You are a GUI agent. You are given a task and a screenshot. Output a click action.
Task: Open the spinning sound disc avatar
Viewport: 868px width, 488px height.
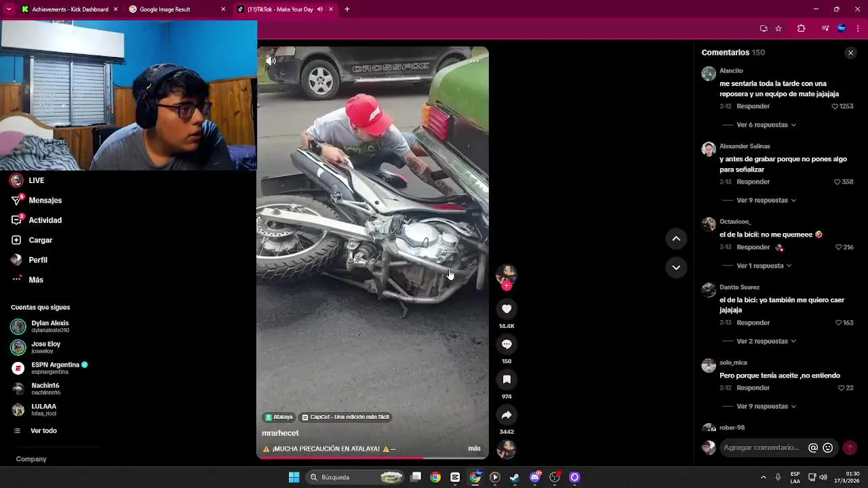pos(507,449)
